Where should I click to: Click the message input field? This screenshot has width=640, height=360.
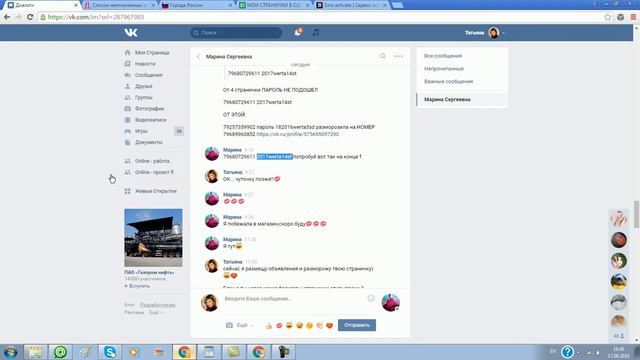[294, 299]
